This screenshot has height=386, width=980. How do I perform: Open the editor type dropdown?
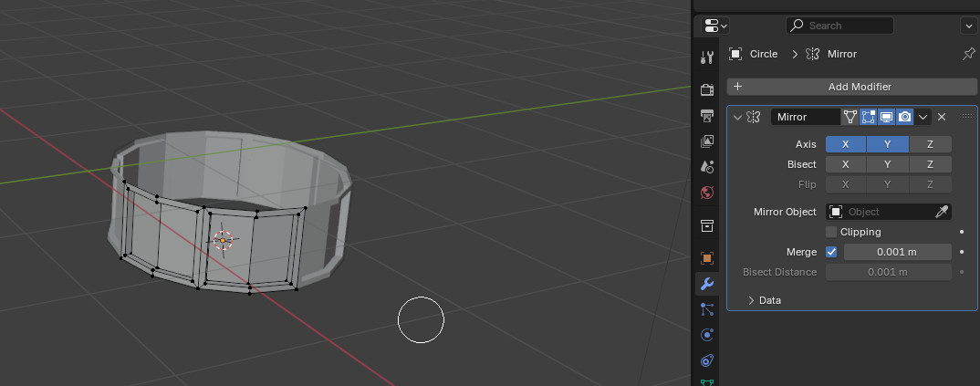pyautogui.click(x=715, y=26)
